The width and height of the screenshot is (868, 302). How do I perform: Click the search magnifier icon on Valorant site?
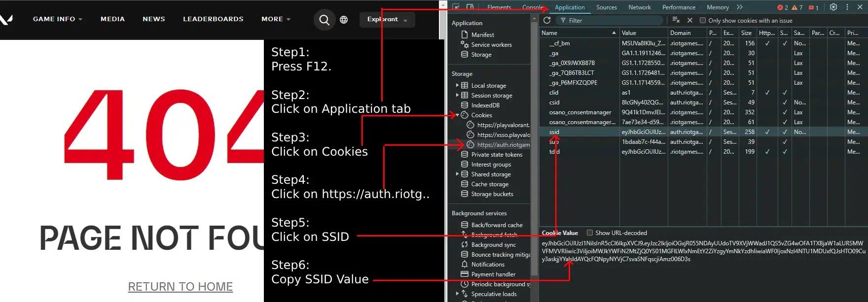[324, 20]
